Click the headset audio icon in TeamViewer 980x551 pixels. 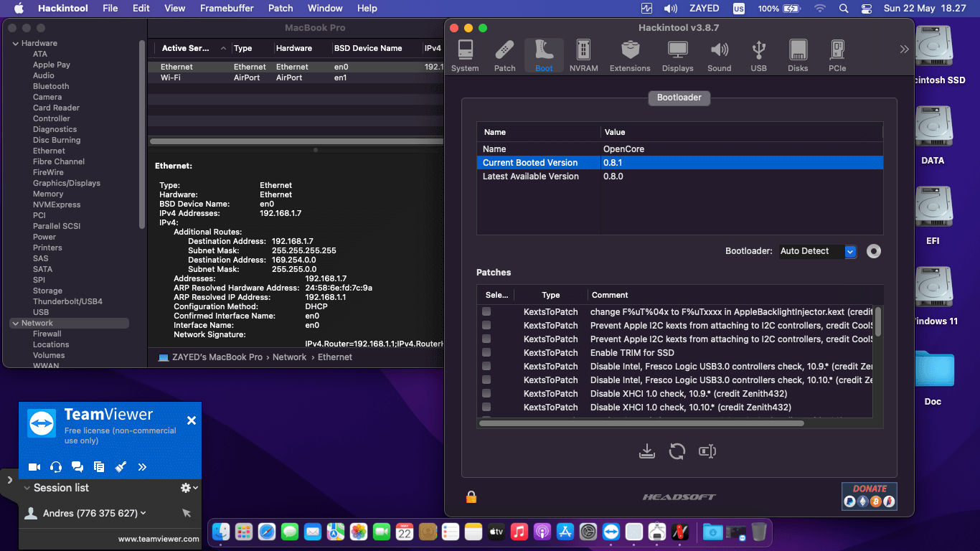pyautogui.click(x=56, y=467)
